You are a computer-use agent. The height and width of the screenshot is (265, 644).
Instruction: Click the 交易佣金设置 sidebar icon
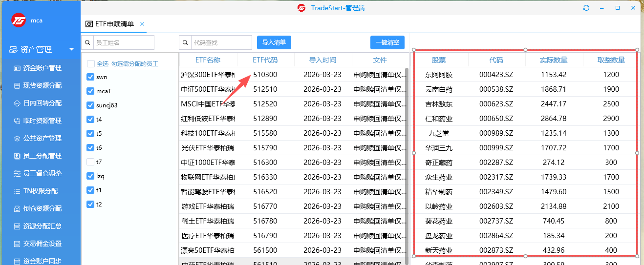17,244
